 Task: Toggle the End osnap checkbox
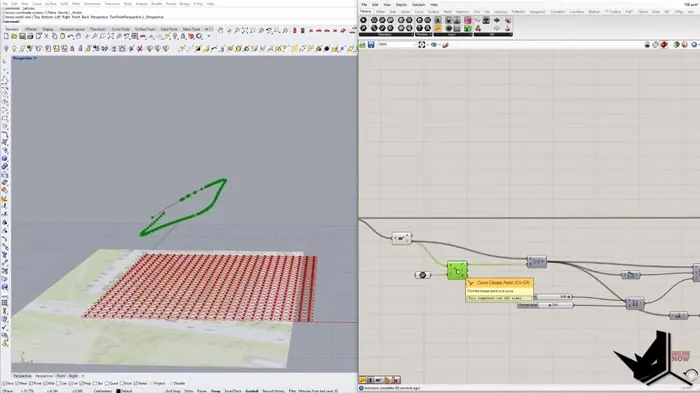pyautogui.click(x=4, y=383)
